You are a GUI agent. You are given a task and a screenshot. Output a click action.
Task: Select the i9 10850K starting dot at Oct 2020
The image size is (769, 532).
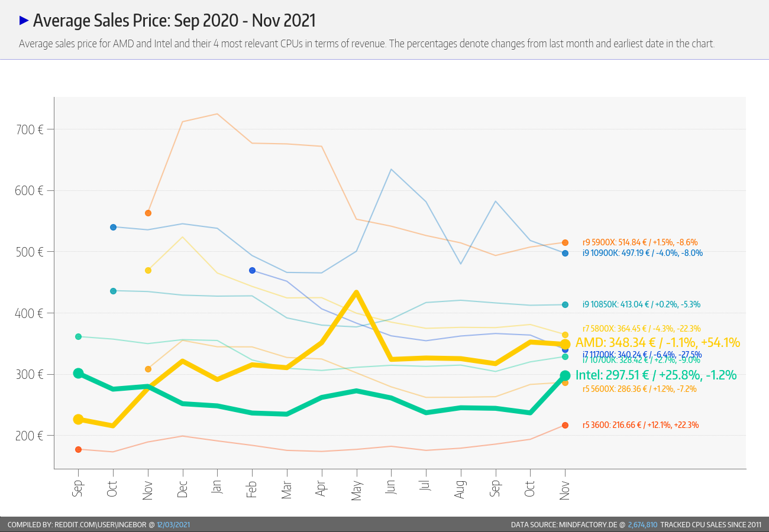113,291
